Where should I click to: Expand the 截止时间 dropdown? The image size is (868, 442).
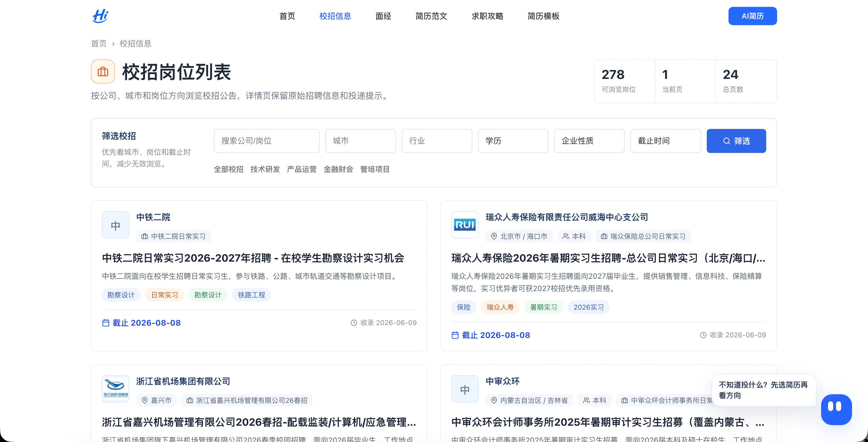(666, 141)
